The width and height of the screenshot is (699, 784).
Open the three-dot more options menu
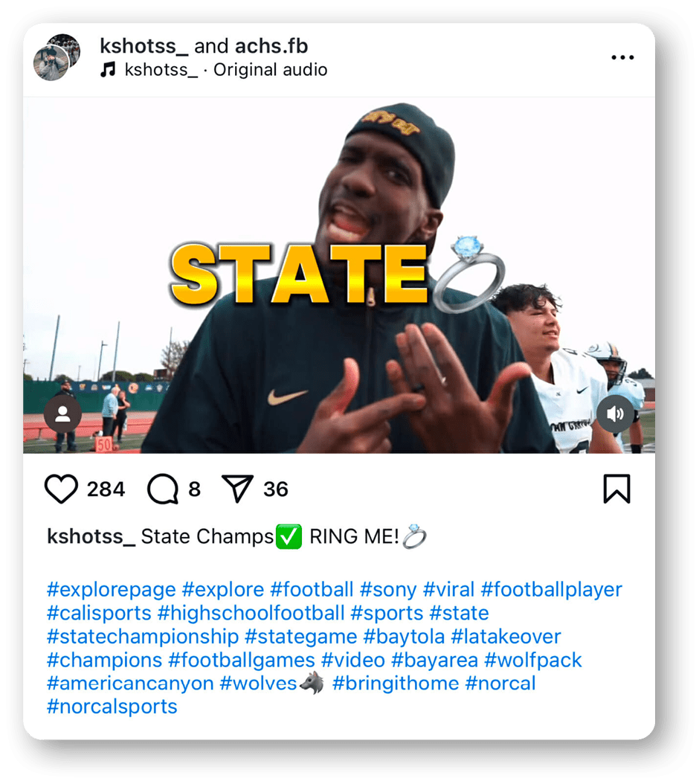pyautogui.click(x=622, y=57)
